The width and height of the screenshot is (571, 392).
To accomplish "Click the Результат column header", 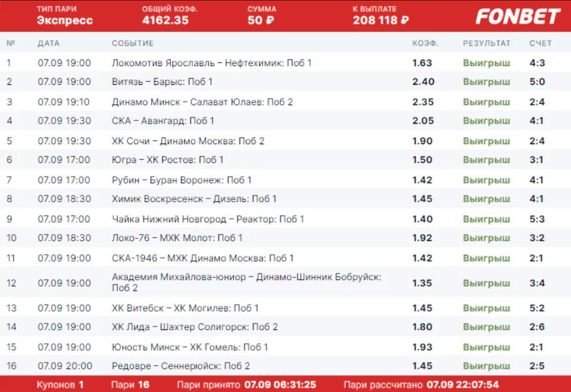I will point(487,43).
